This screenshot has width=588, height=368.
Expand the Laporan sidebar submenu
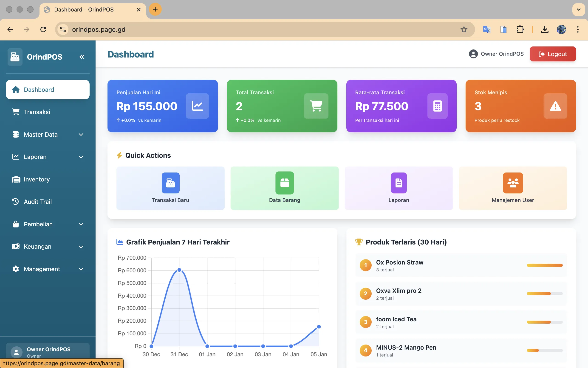pyautogui.click(x=48, y=157)
